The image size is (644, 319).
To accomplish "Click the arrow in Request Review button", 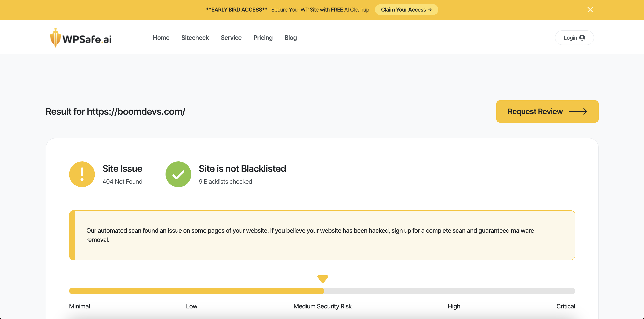I will pyautogui.click(x=578, y=111).
